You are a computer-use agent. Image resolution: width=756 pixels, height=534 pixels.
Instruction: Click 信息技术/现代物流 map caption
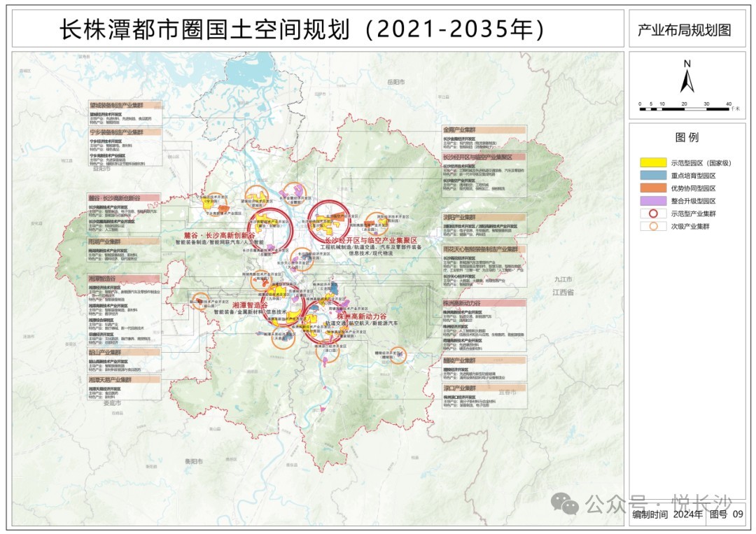pos(371,253)
